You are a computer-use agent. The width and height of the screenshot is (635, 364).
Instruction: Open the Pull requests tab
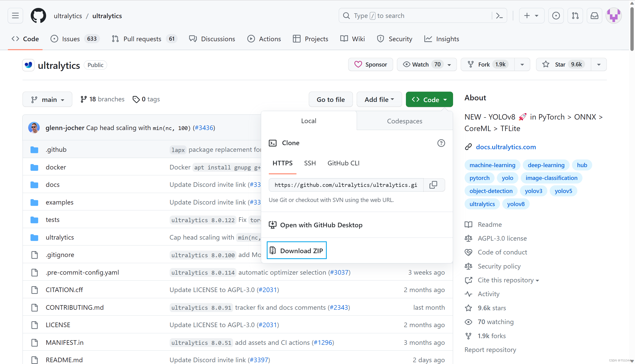tap(145, 39)
